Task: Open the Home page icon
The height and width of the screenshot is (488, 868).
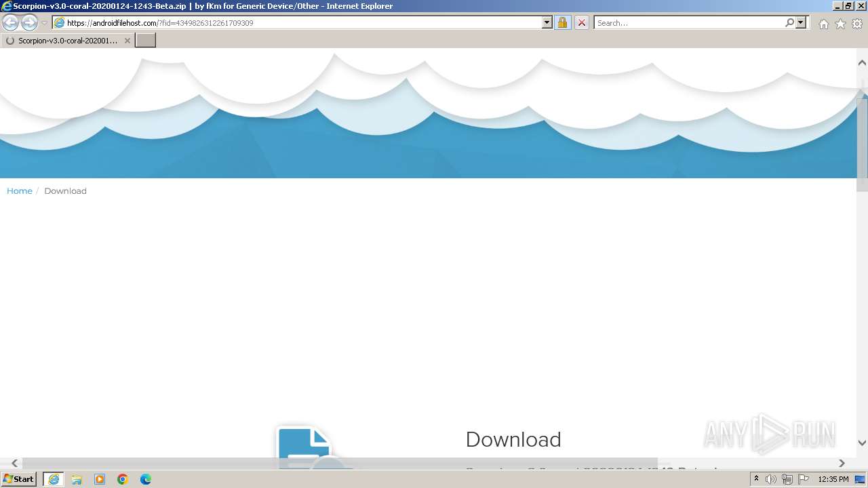Action: pos(823,24)
